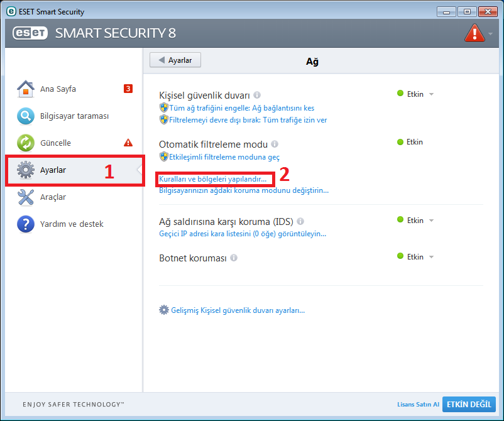The image size is (504, 421).
Task: Click info icon beside Kişisel güvenlik duvarı
Action: (257, 95)
